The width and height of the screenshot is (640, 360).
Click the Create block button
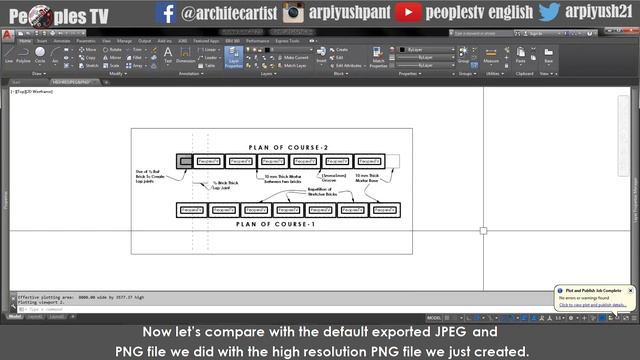point(339,49)
